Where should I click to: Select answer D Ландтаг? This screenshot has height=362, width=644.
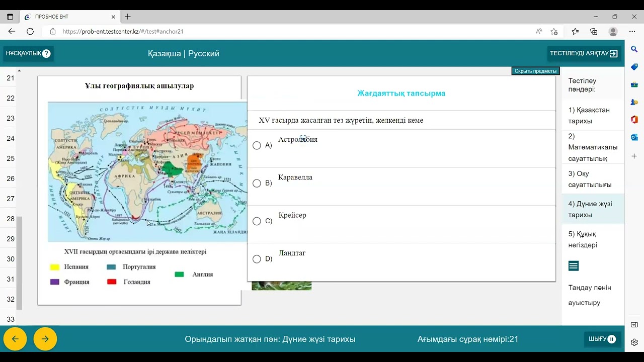point(257,259)
